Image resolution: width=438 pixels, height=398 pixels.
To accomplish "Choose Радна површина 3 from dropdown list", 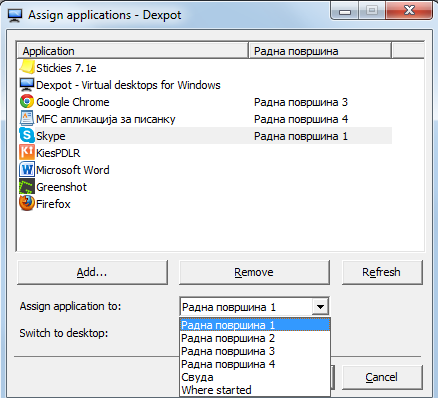I will click(x=255, y=351).
